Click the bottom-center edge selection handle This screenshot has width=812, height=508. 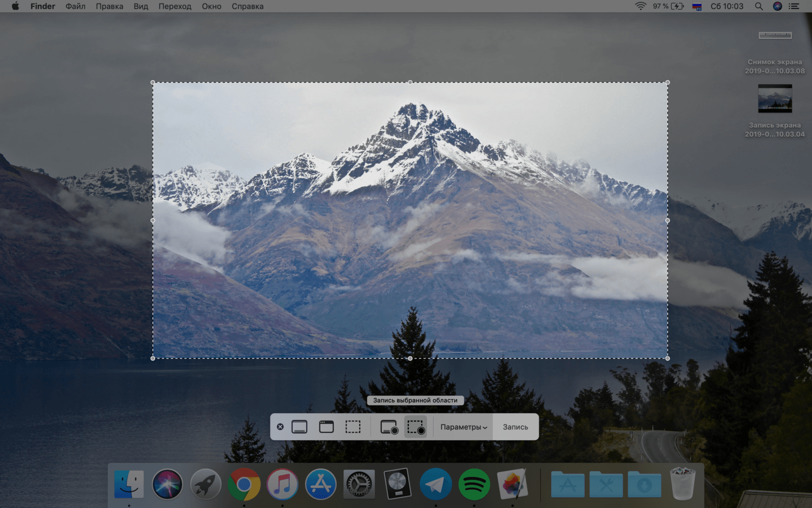410,358
